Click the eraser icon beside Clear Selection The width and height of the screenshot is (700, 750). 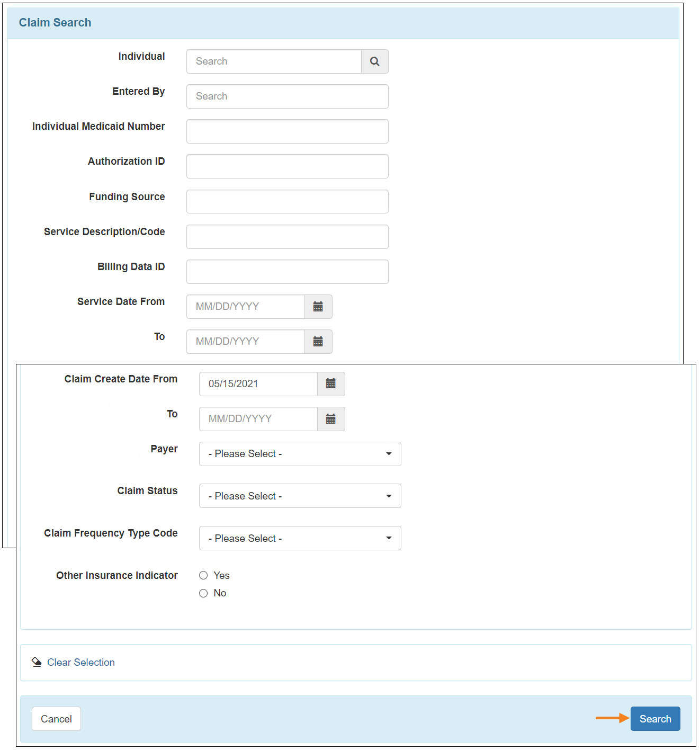pos(37,662)
